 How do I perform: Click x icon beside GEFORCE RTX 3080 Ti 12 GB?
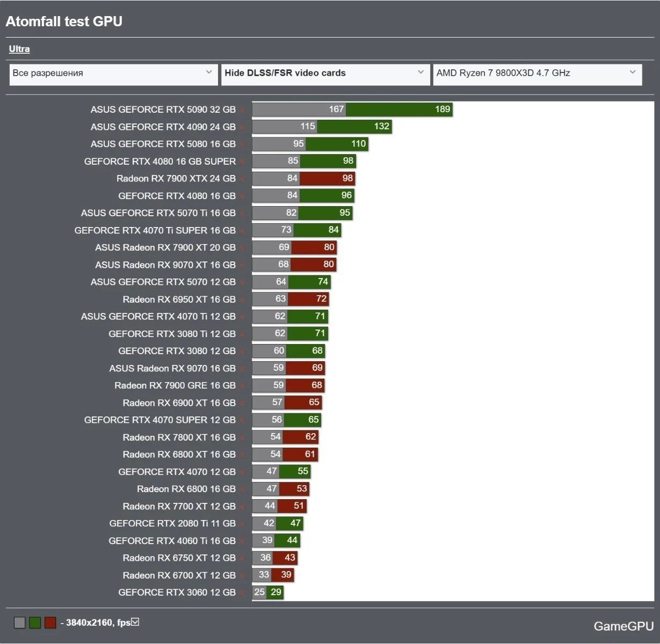tap(242, 334)
